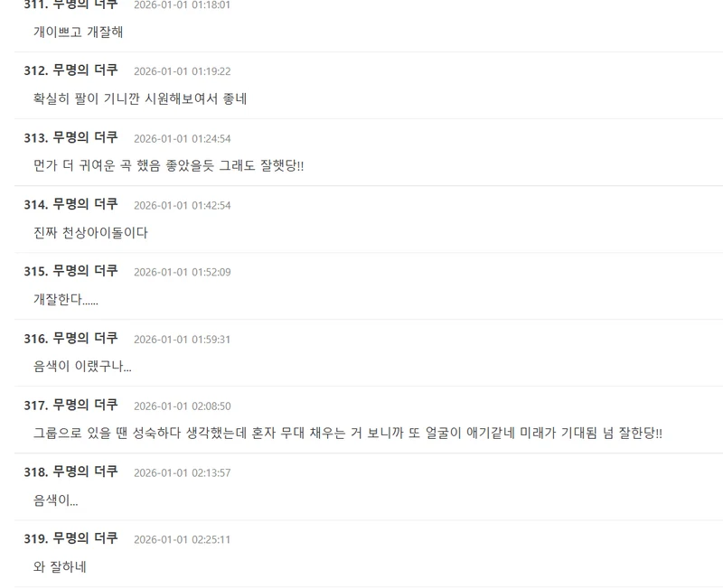Click the comment '개잘한다......'
This screenshot has width=723, height=588.
coord(65,299)
